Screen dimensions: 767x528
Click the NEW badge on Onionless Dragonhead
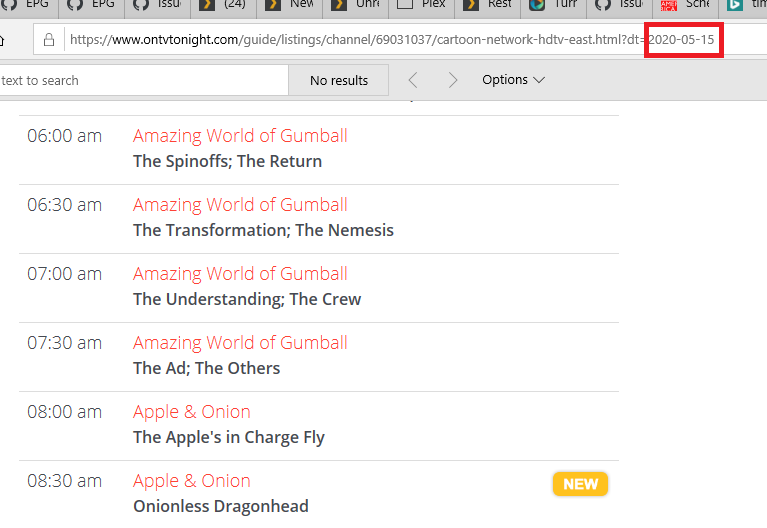click(581, 484)
